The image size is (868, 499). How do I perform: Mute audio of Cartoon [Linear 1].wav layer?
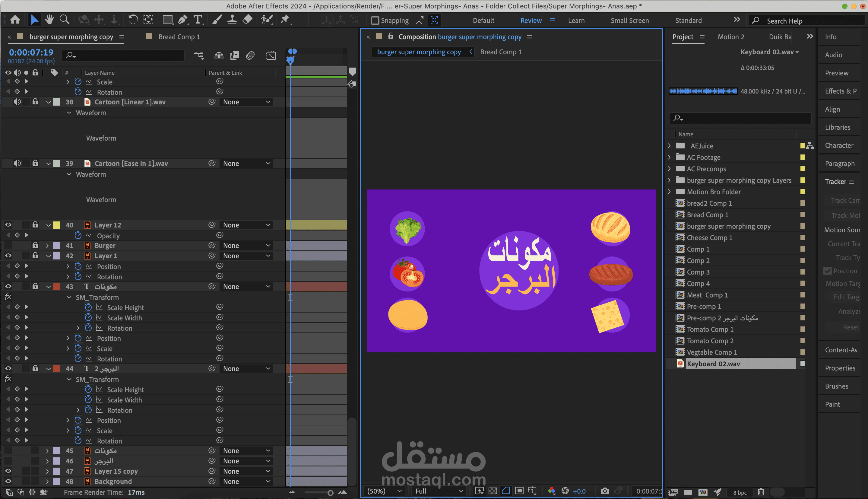pyautogui.click(x=17, y=102)
